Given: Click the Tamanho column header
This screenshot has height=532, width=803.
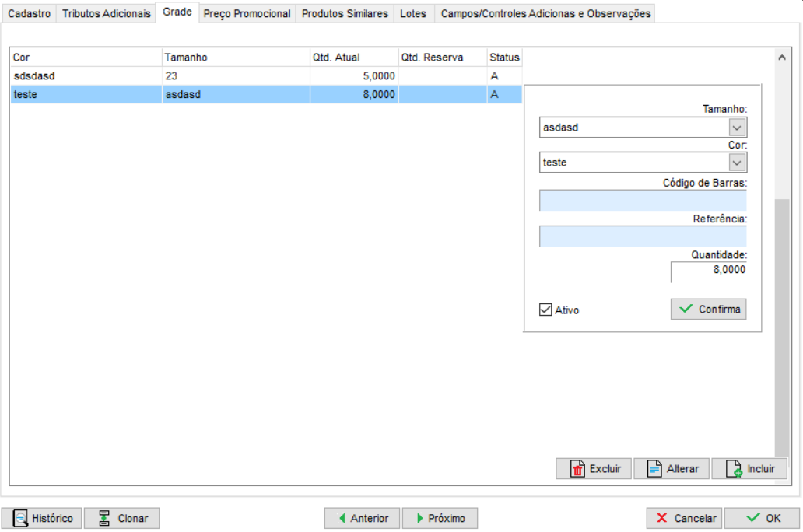Looking at the screenshot, I should click(236, 58).
